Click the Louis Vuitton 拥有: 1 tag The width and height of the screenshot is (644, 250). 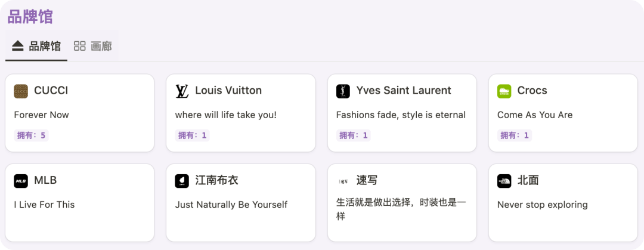coord(193,135)
